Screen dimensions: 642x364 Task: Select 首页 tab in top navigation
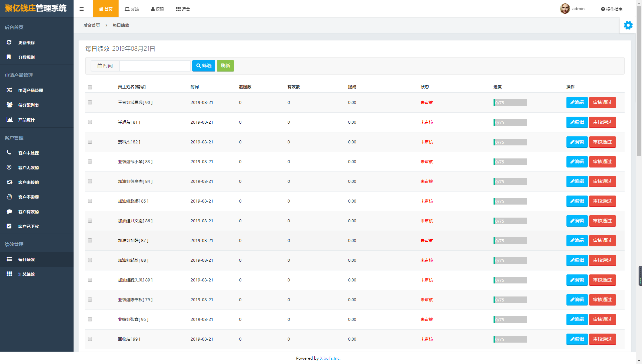(x=106, y=9)
